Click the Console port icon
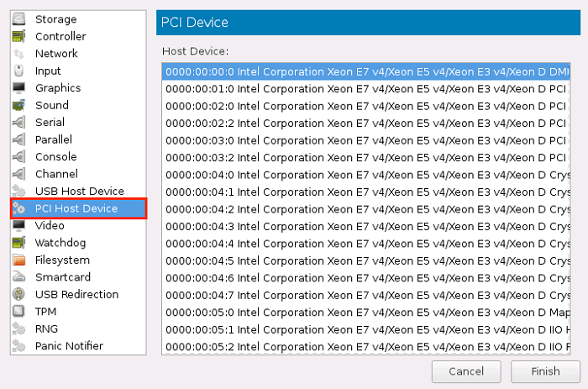 [18, 157]
